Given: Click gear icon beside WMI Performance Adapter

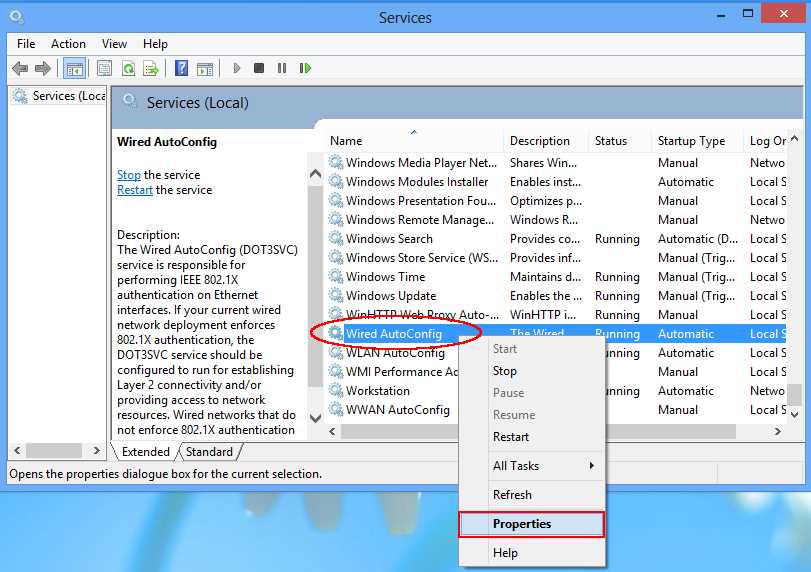Looking at the screenshot, I should pyautogui.click(x=336, y=371).
